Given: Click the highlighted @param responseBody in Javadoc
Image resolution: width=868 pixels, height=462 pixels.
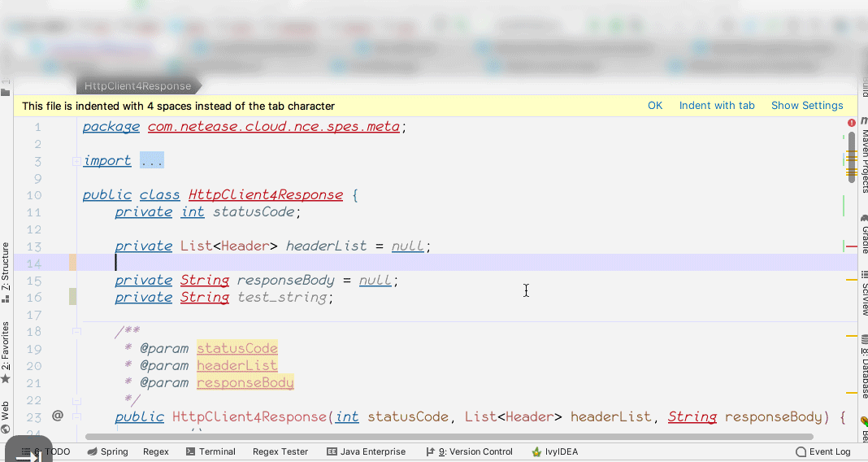Looking at the screenshot, I should point(245,383).
